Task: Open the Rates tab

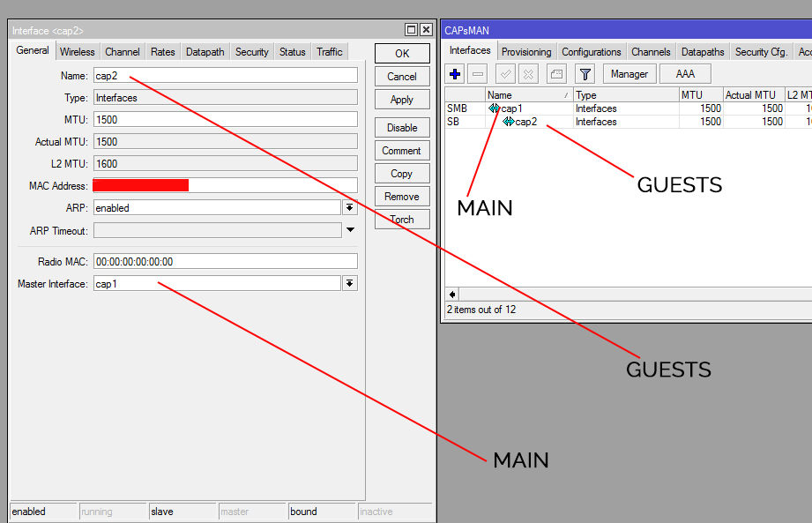Action: [x=162, y=52]
